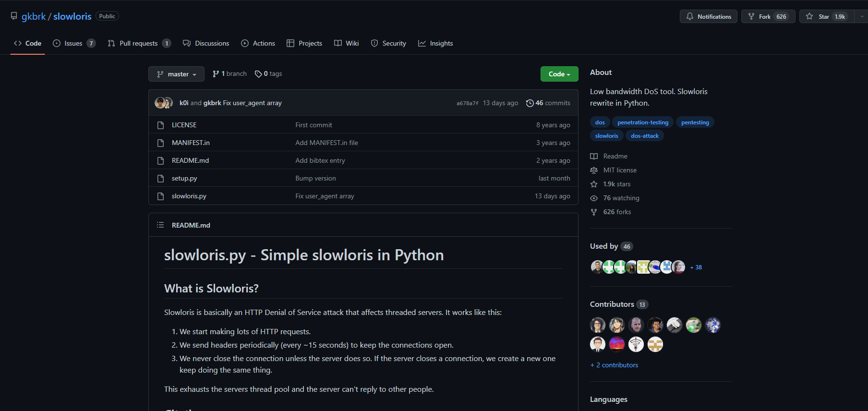Open the k0i author link in commit header
868x411 pixels.
click(x=184, y=103)
